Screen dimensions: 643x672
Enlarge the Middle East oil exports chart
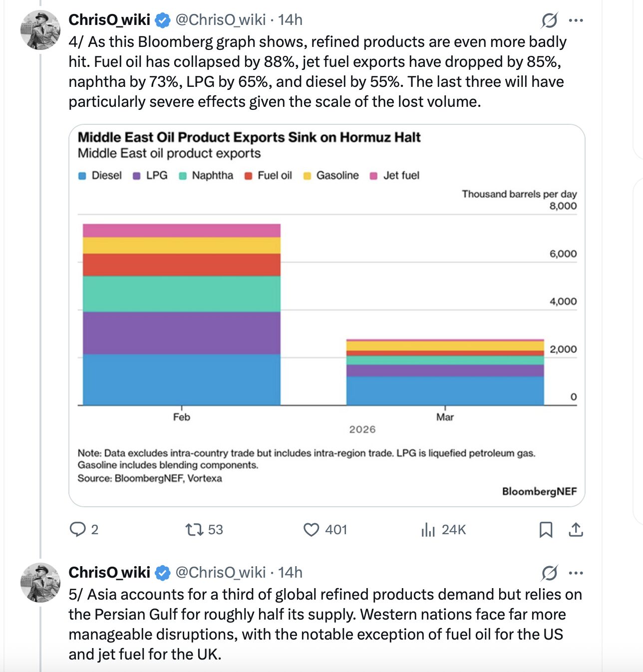click(326, 315)
